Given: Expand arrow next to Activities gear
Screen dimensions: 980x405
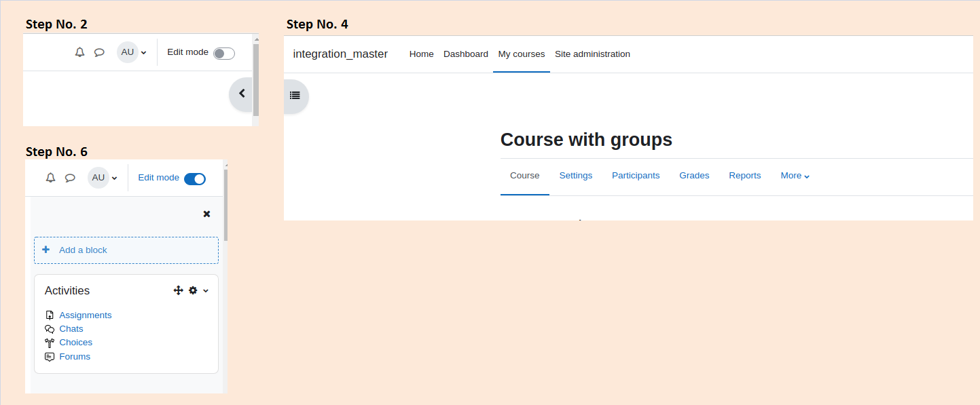Looking at the screenshot, I should pos(206,291).
